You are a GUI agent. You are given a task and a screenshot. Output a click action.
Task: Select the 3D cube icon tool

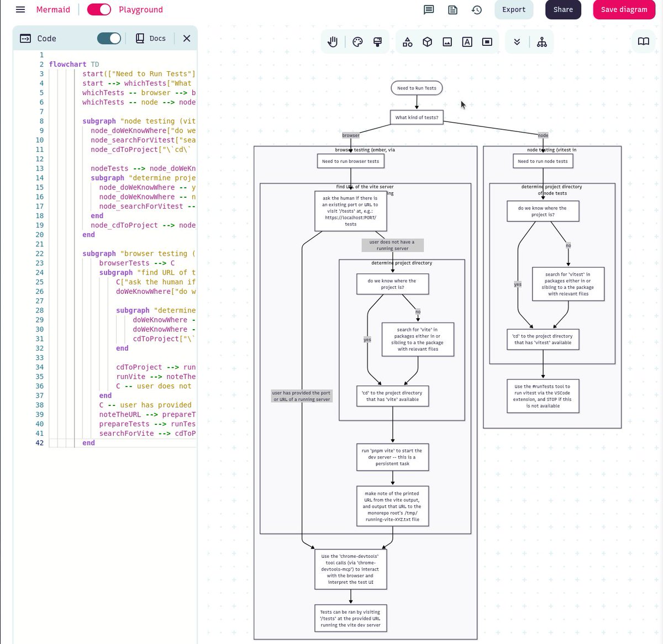pos(427,41)
